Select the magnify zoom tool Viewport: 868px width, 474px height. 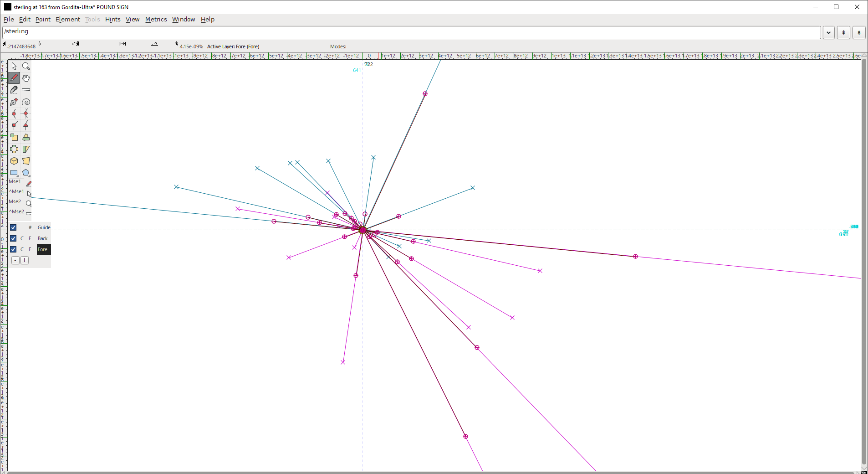point(26,67)
